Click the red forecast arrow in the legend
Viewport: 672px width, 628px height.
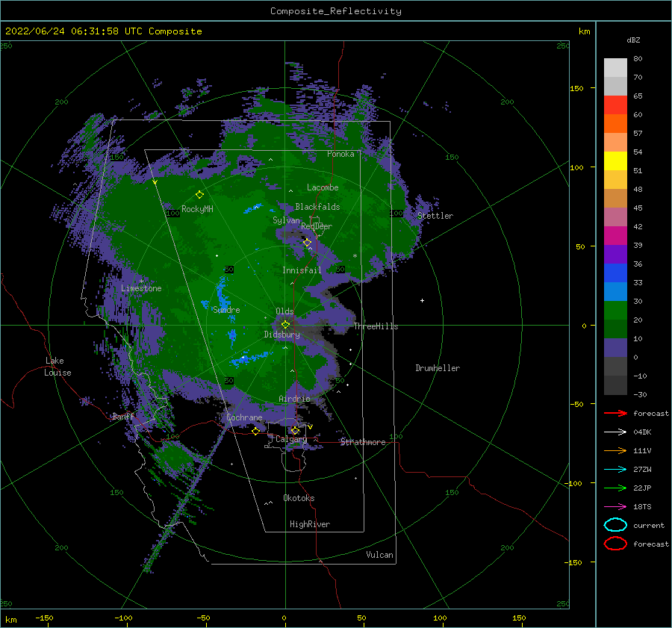point(615,413)
